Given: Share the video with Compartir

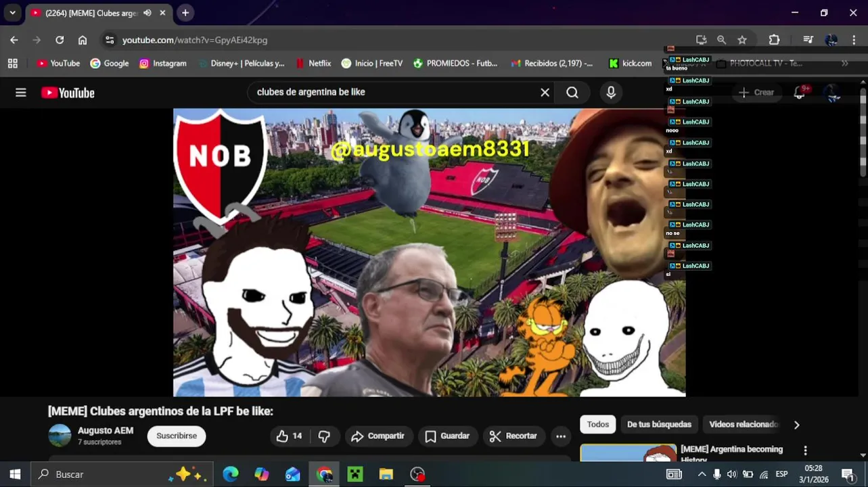Looking at the screenshot, I should tap(378, 436).
